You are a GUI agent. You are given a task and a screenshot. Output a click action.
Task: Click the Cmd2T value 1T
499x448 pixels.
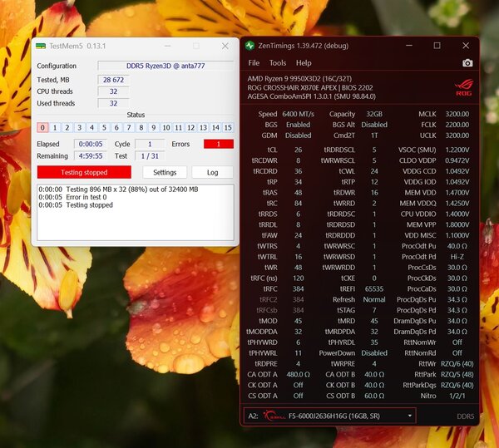(x=374, y=135)
